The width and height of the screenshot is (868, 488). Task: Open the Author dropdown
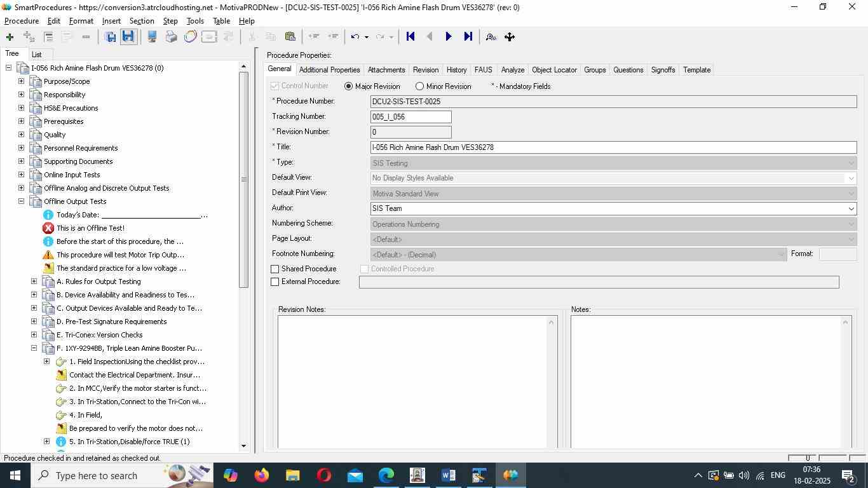pos(851,208)
